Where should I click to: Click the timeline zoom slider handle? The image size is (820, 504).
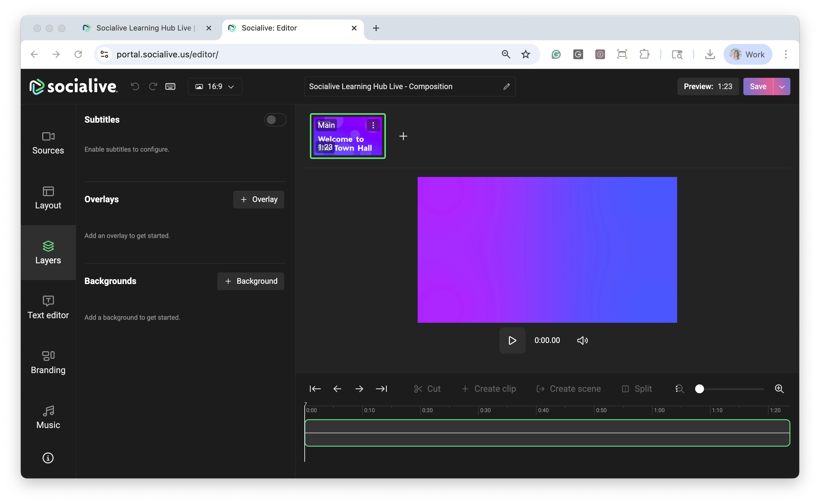[699, 389]
